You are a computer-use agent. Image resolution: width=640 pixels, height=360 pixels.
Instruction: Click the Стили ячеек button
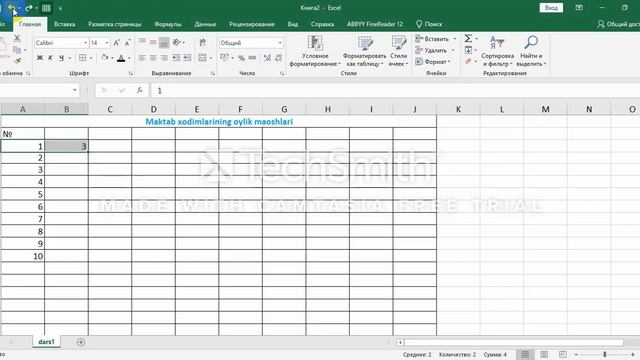click(398, 51)
